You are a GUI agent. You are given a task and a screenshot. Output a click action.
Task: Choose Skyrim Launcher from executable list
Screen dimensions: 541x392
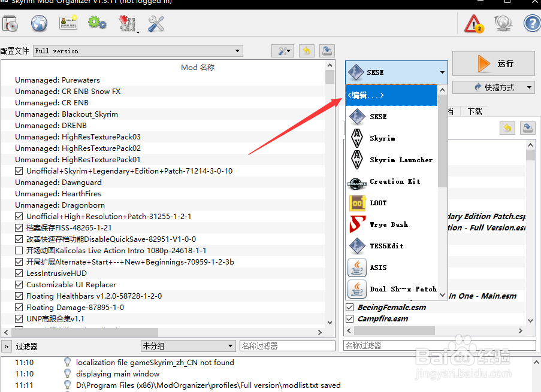pos(392,160)
